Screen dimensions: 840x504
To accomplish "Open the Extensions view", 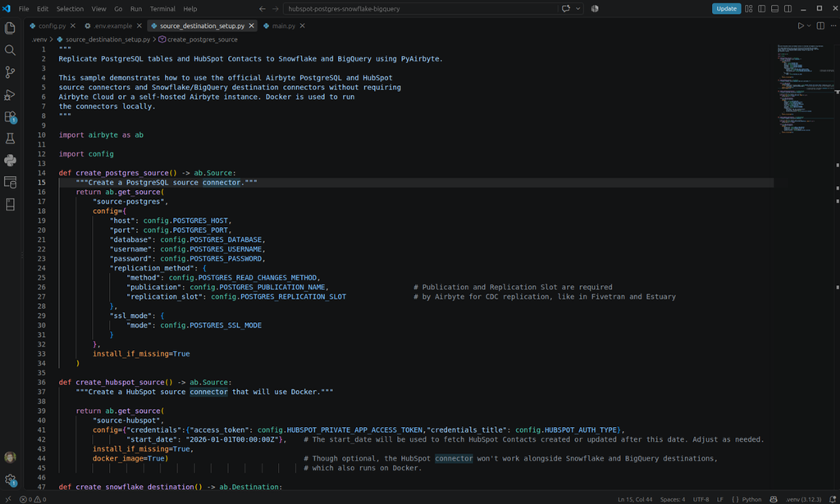I will click(10, 116).
